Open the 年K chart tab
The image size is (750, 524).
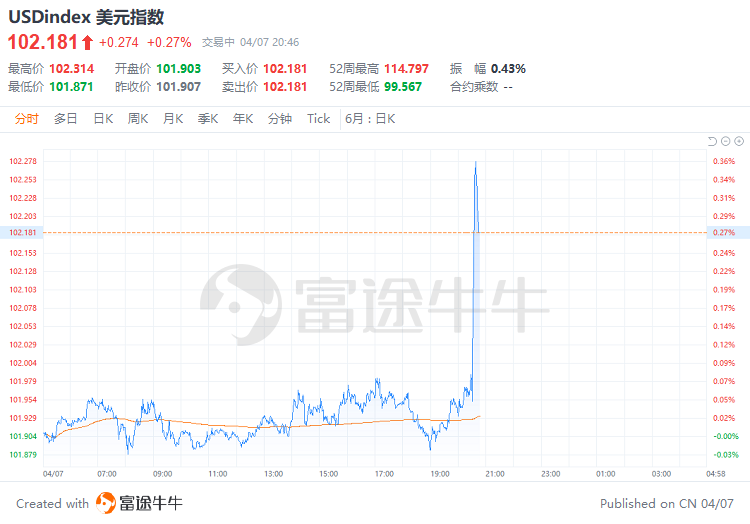click(x=243, y=119)
